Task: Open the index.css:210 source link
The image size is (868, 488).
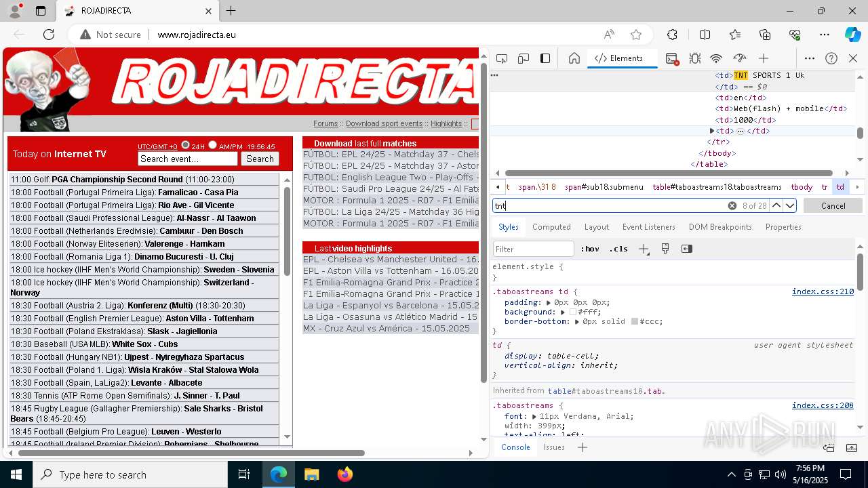Action: coord(823,291)
